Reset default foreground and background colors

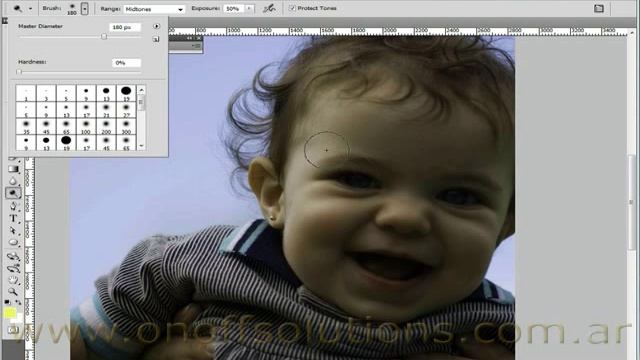(7, 302)
